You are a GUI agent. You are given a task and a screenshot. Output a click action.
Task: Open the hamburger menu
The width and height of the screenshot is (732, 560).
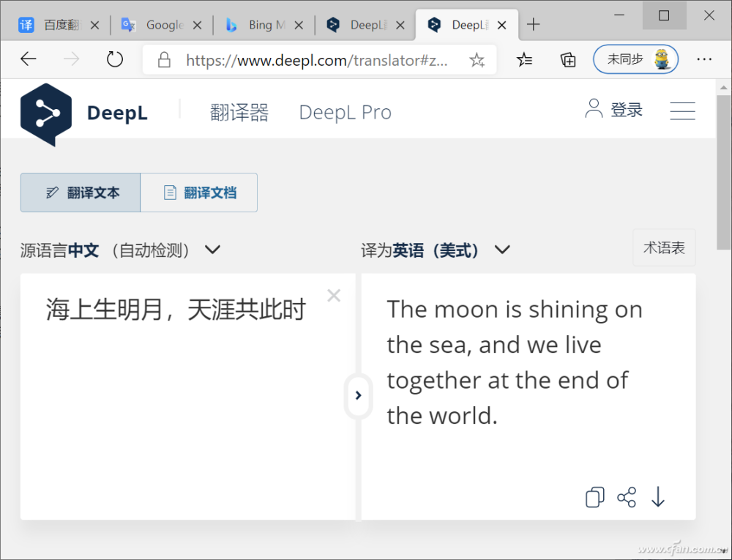(682, 111)
